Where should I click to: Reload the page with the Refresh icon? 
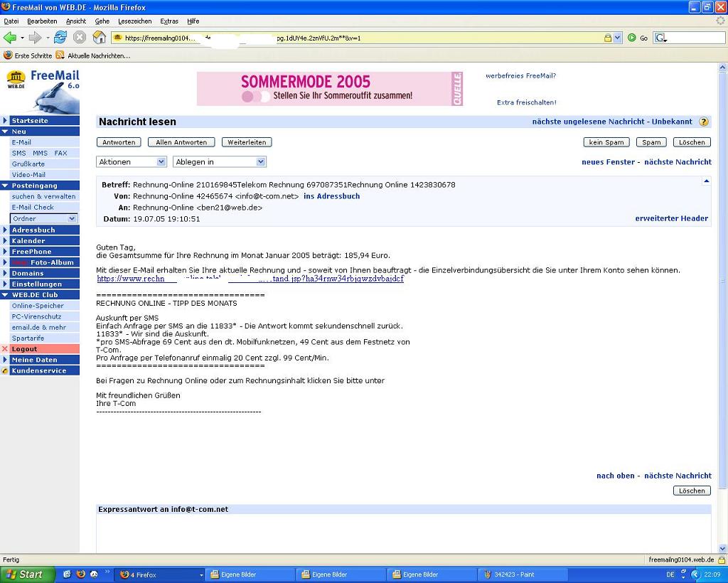[60, 38]
